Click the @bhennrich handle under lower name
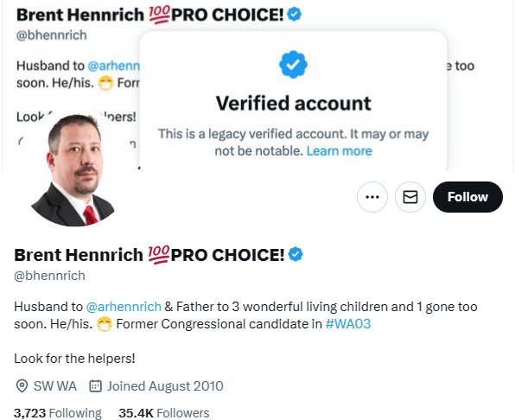The width and height of the screenshot is (515, 420). [49, 276]
